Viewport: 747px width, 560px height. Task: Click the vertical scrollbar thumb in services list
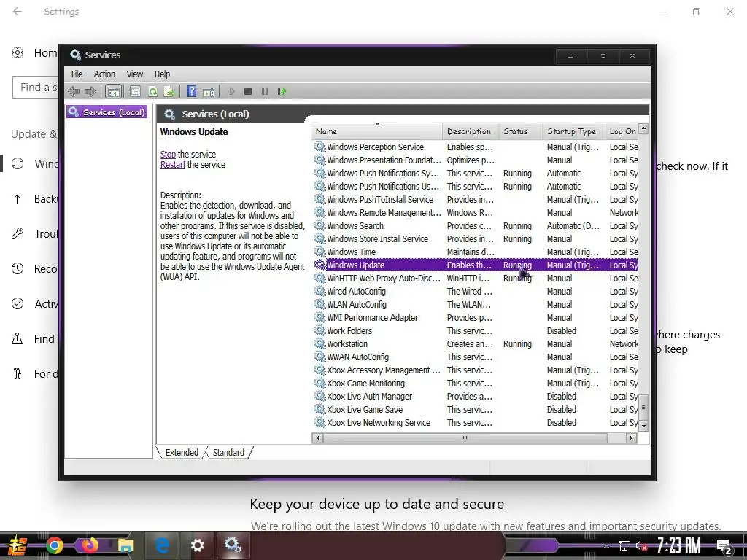643,407
